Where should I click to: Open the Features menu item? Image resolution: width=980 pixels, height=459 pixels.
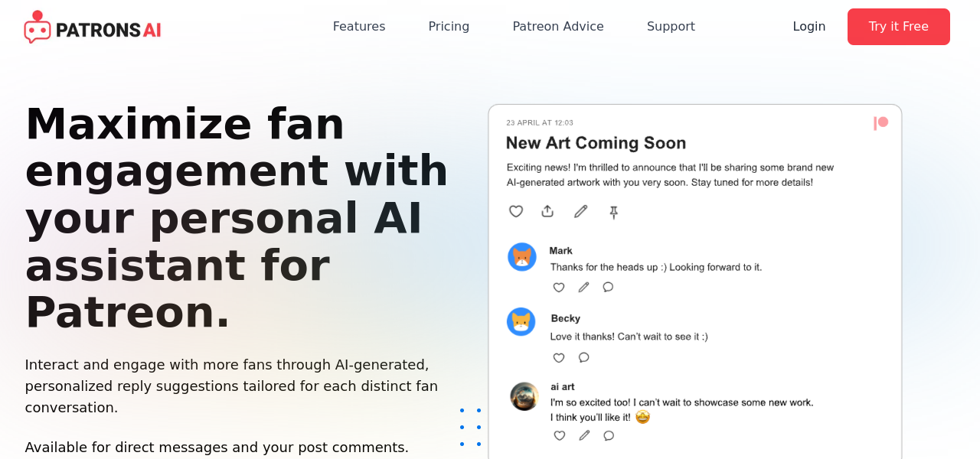pyautogui.click(x=359, y=27)
